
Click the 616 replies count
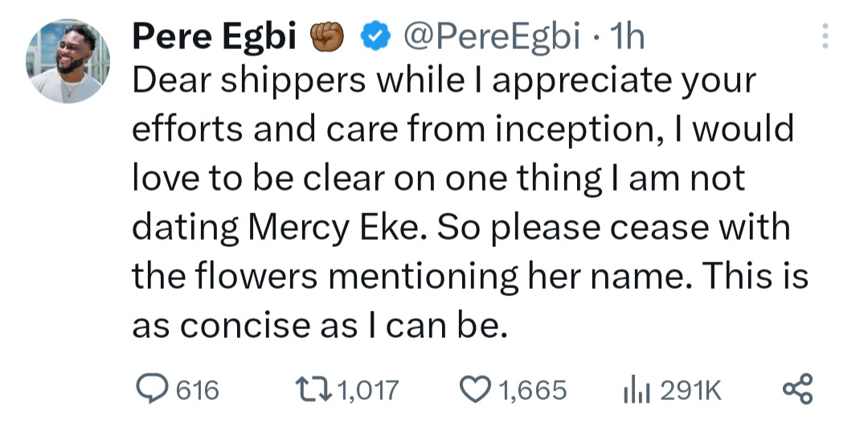tap(197, 391)
